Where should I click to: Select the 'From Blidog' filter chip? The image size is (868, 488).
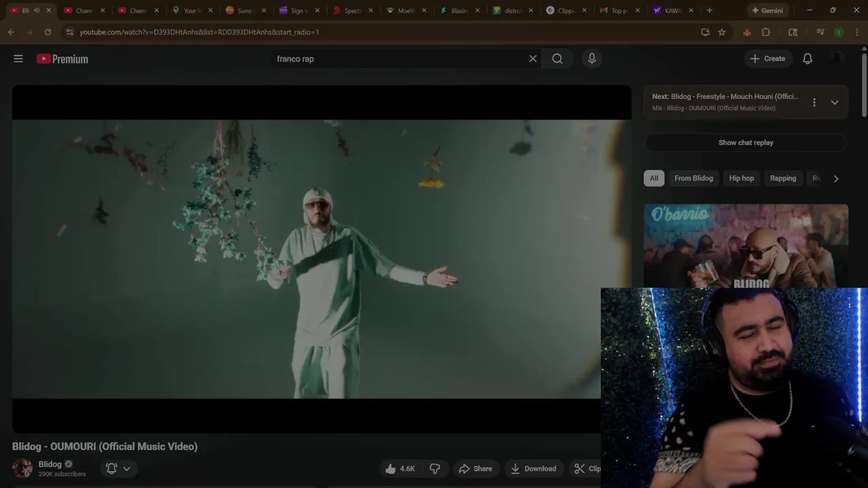pyautogui.click(x=694, y=178)
